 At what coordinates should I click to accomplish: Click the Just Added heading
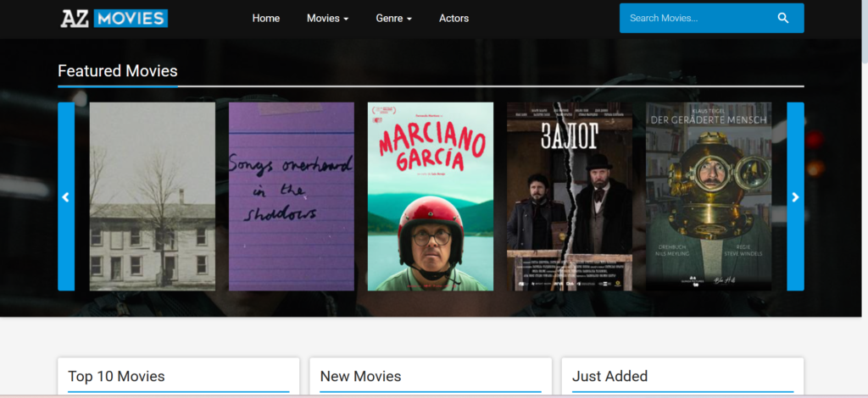click(x=609, y=377)
